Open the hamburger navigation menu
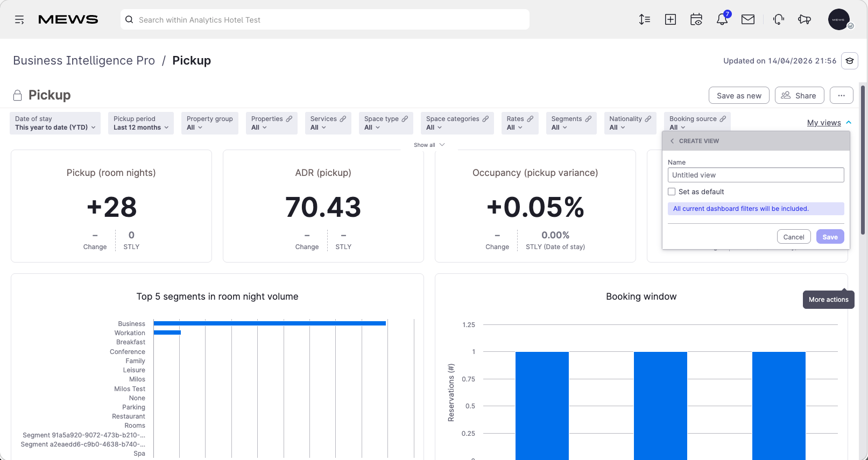 coord(19,20)
